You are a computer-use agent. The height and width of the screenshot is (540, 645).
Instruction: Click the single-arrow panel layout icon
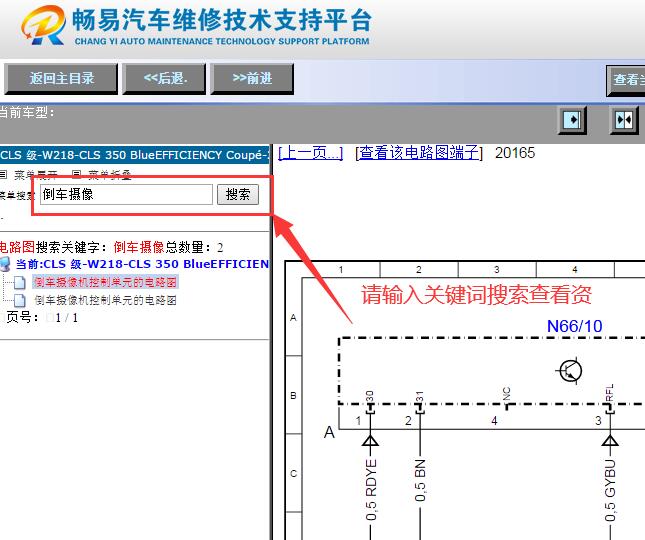(572, 120)
